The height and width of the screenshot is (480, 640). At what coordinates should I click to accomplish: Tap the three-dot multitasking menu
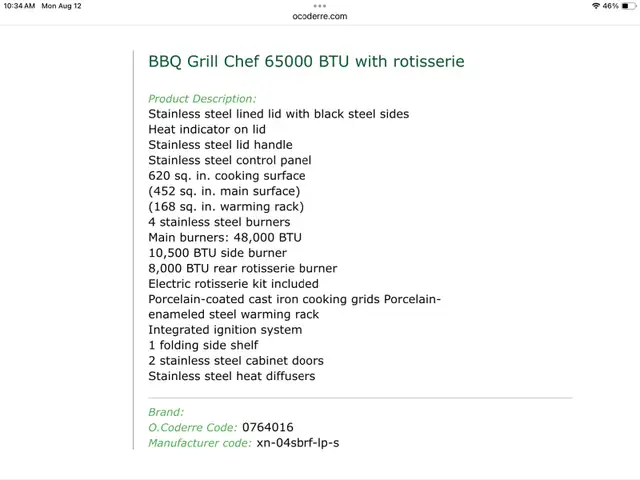coord(320,5)
